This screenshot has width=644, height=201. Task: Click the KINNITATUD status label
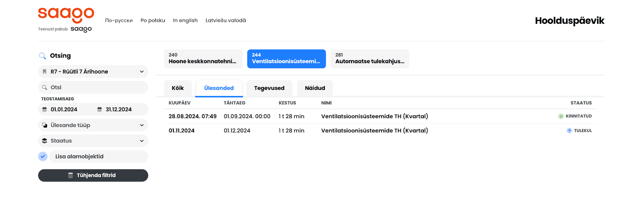pyautogui.click(x=579, y=116)
